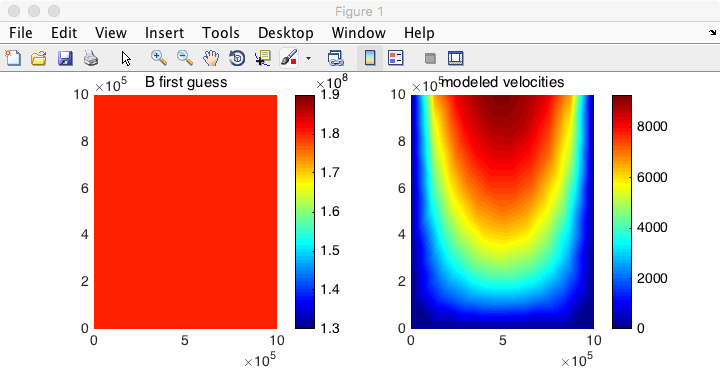The width and height of the screenshot is (720, 370).
Task: Click the Link Plot icon
Action: point(336,58)
